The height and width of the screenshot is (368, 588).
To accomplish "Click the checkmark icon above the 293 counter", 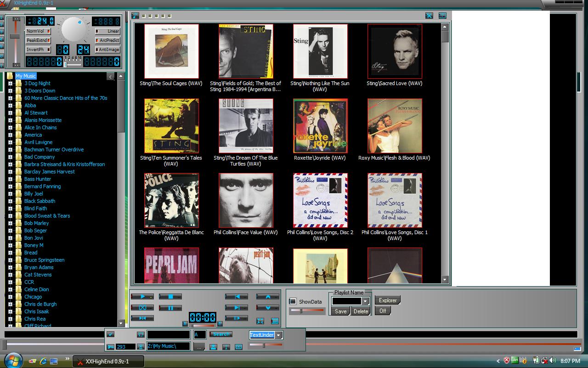I will [110, 334].
